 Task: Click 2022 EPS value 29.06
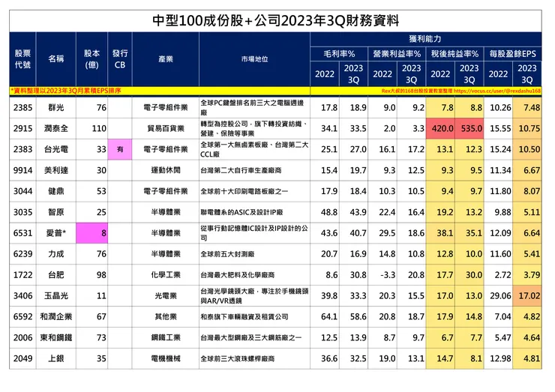point(498,295)
